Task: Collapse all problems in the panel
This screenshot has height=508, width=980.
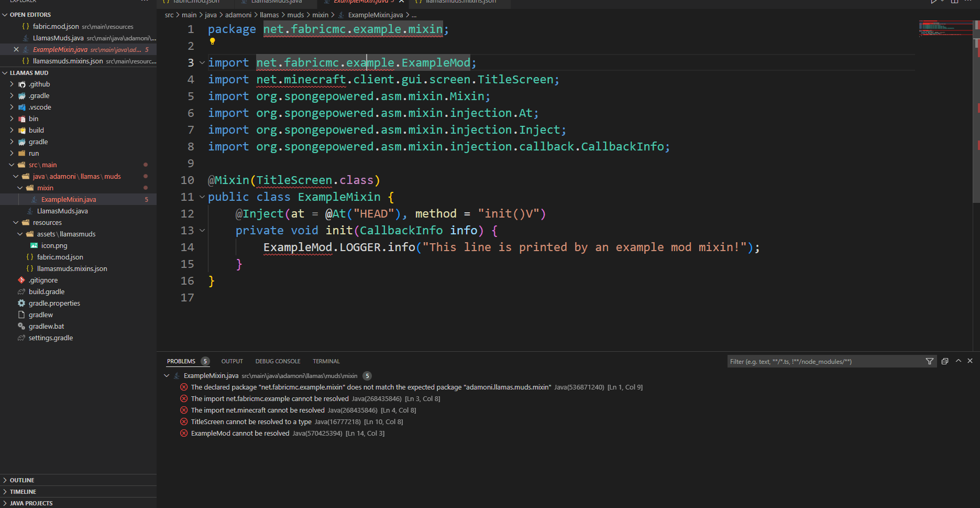Action: (x=945, y=361)
